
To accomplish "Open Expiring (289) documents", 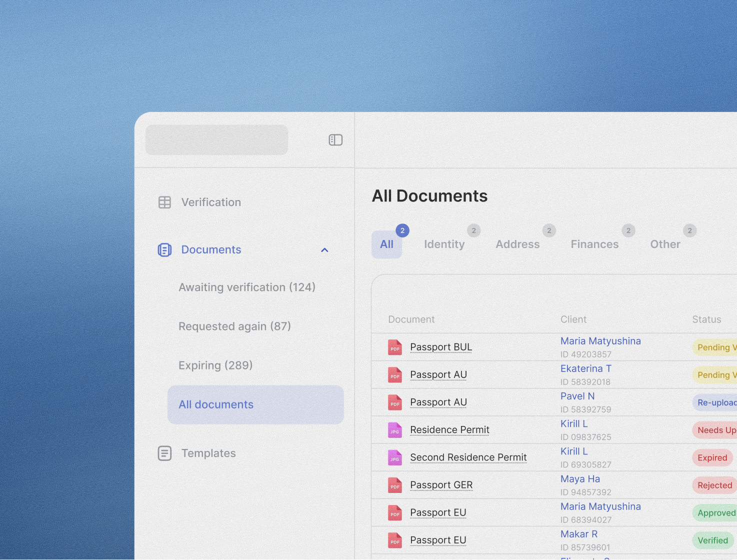I will click(x=215, y=365).
